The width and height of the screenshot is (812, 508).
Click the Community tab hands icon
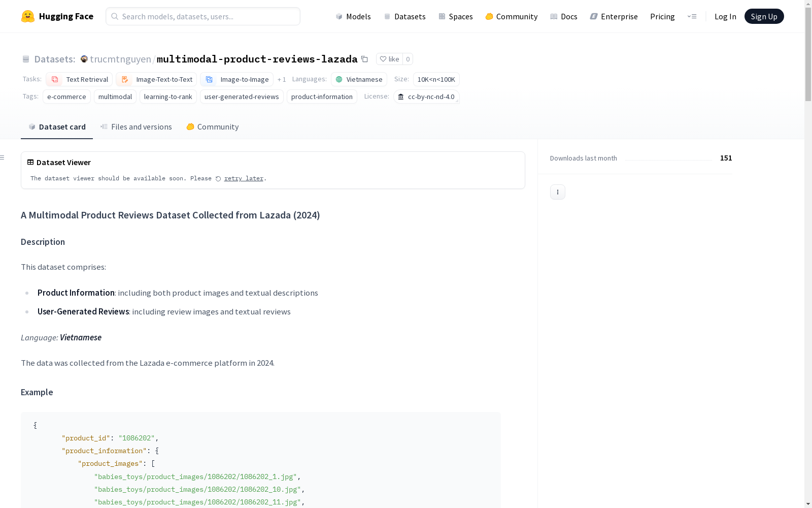(x=190, y=126)
